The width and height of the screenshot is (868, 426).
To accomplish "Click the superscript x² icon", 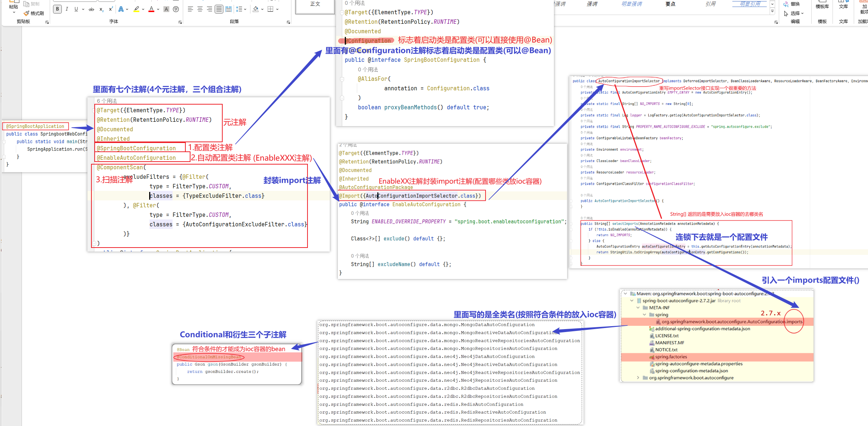I will (x=110, y=9).
